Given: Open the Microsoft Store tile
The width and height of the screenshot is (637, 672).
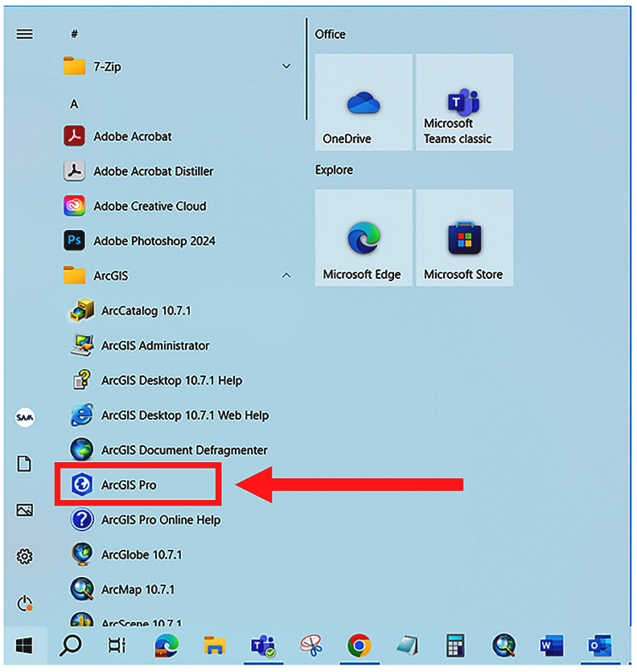Looking at the screenshot, I should point(465,238).
